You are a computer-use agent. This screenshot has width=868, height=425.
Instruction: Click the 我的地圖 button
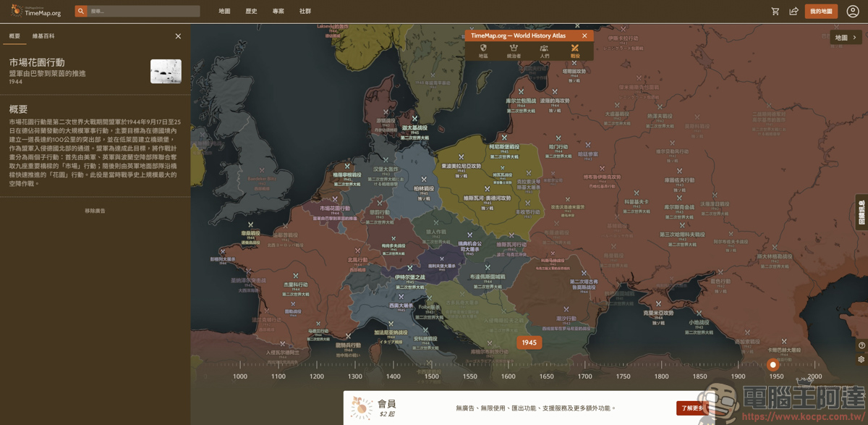(x=821, y=12)
